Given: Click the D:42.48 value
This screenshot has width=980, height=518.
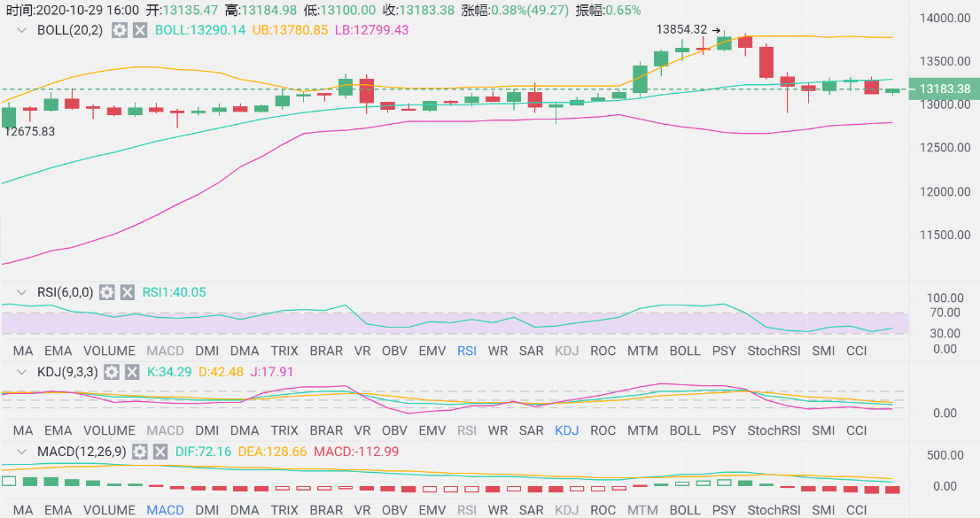Looking at the screenshot, I should point(221,373).
